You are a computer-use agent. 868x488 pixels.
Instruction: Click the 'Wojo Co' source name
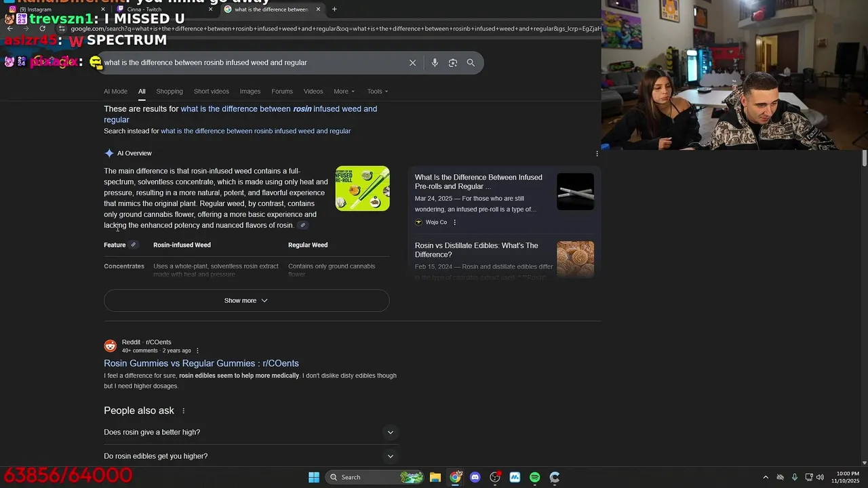(x=436, y=222)
